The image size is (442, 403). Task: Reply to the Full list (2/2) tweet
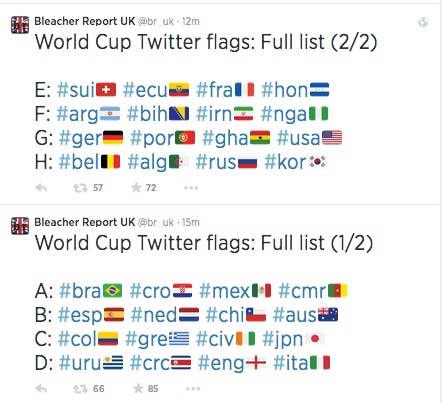[41, 188]
